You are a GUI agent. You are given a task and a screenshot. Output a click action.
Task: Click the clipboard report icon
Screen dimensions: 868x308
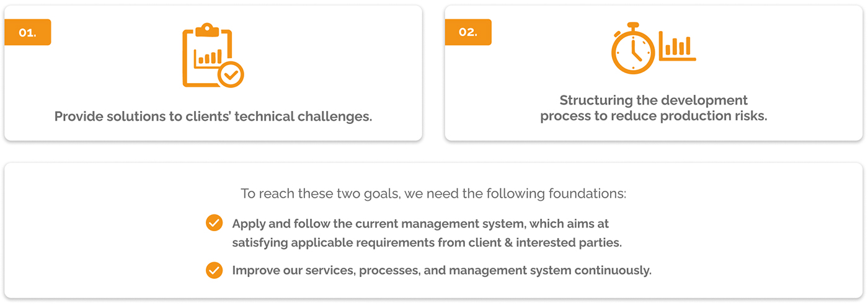coord(213,55)
